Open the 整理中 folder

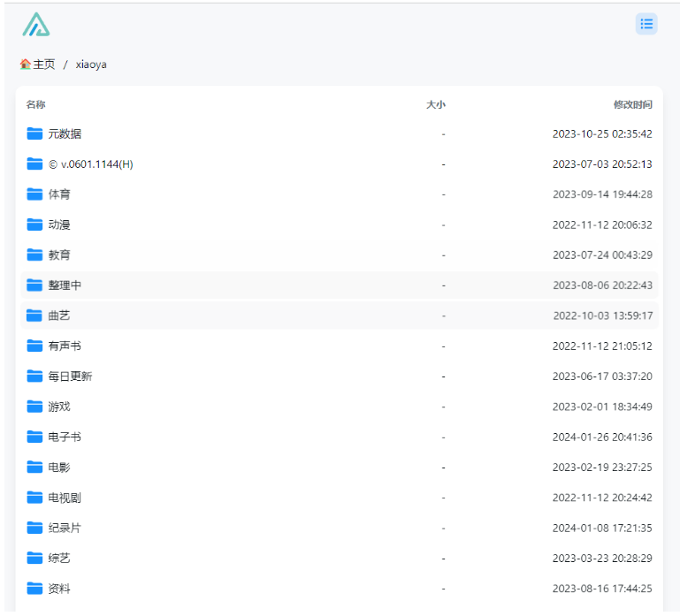pyautogui.click(x=65, y=285)
